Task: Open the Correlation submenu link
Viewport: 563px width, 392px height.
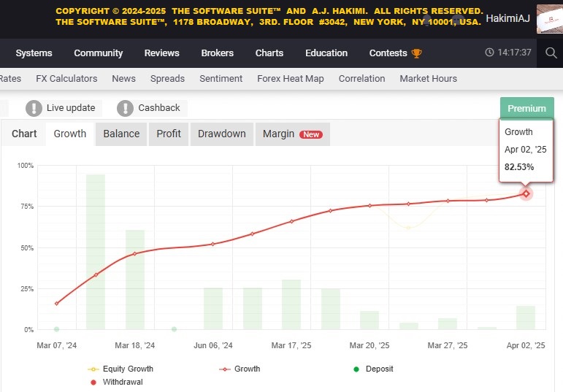Action: 361,79
